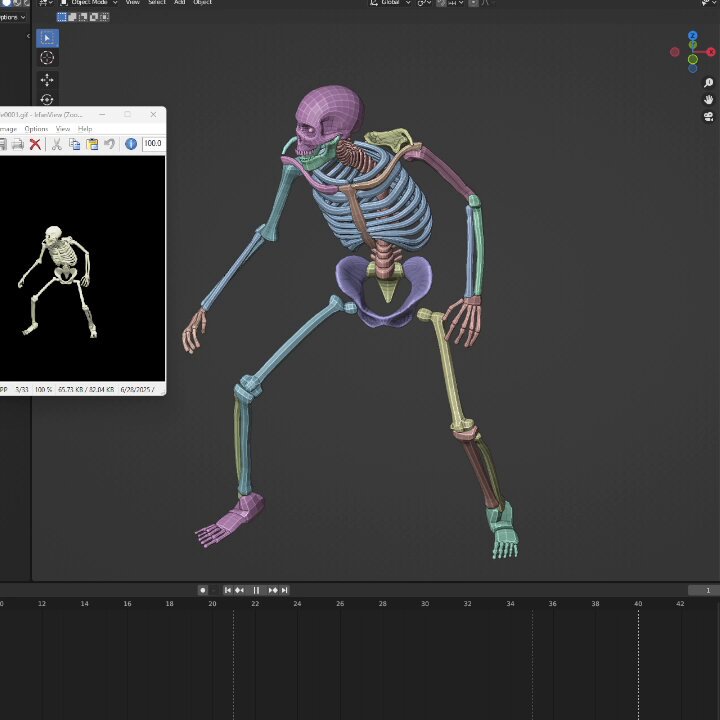Screen dimensions: 720x720
Task: Pause the animation playback
Action: (x=256, y=590)
